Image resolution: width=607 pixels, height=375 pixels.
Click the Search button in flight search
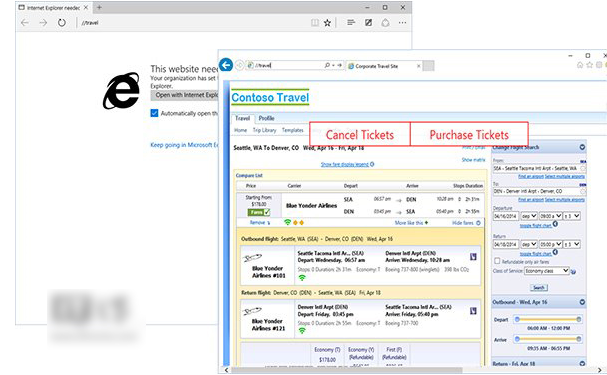tap(539, 288)
